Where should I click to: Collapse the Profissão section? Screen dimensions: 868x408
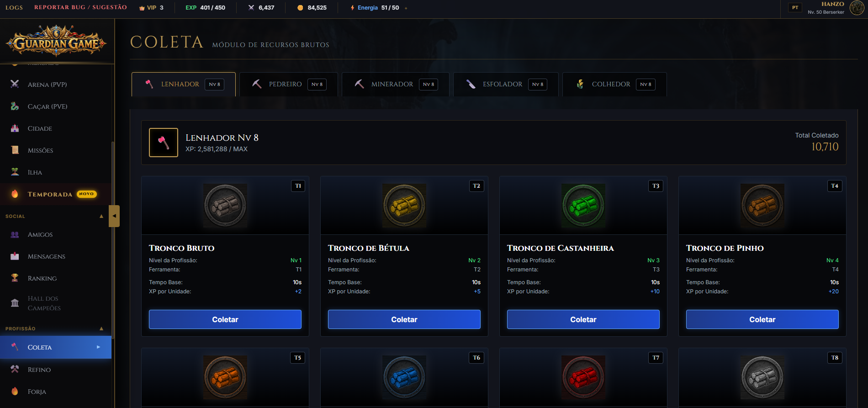tap(101, 329)
